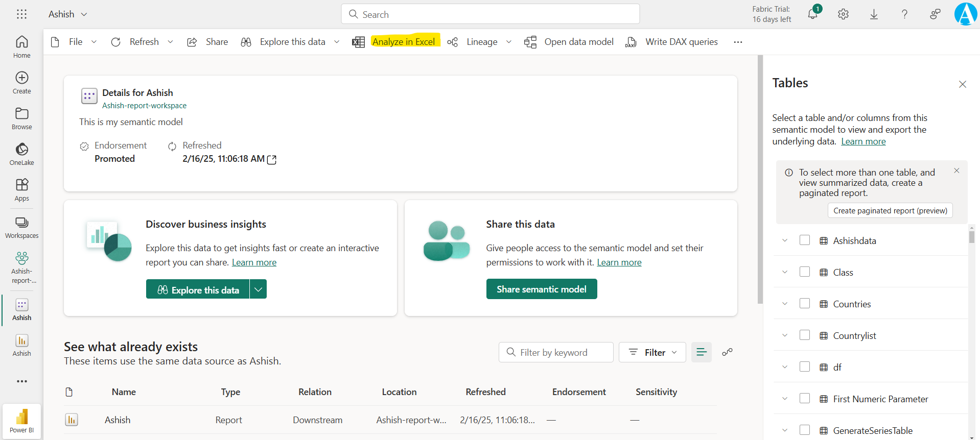Click the app launcher grid icon

point(21,14)
